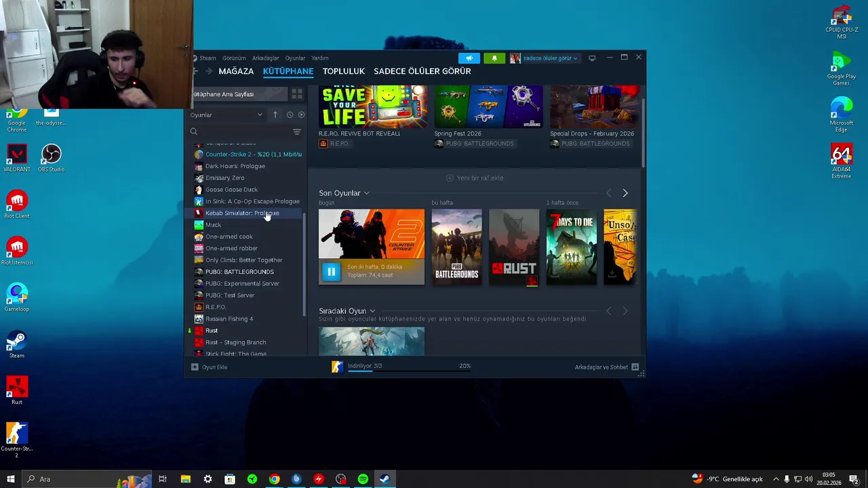Open Riot Client desktop icon
This screenshot has height=488, width=868.
point(17,205)
